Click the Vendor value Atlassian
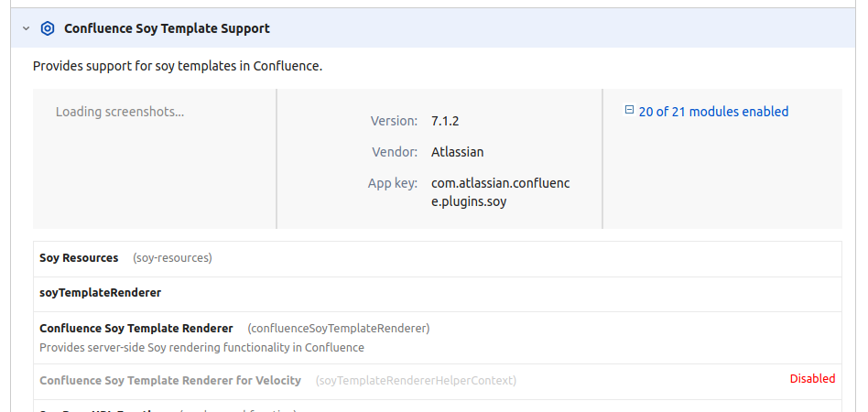Screen dimensions: 868x412 [457, 152]
